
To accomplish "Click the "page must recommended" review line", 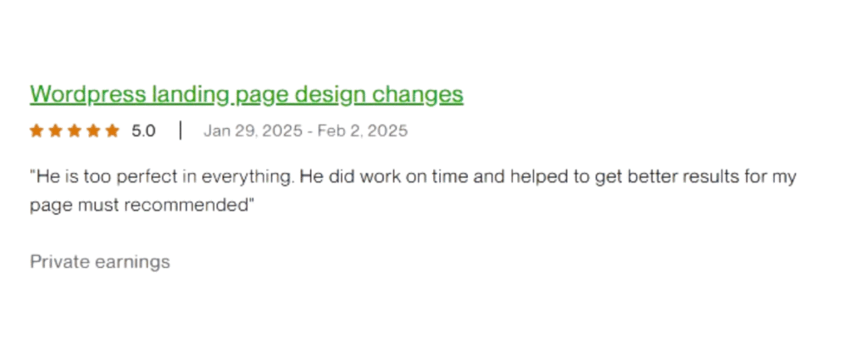I will (x=142, y=205).
